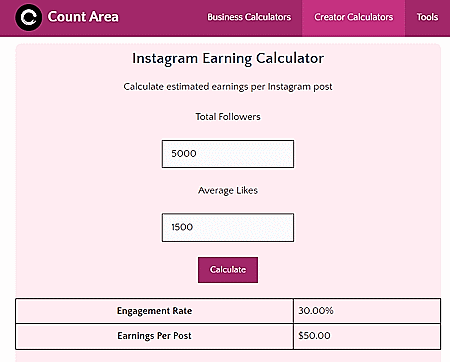Click the Calculate button
The image size is (450, 362).
[x=228, y=270]
